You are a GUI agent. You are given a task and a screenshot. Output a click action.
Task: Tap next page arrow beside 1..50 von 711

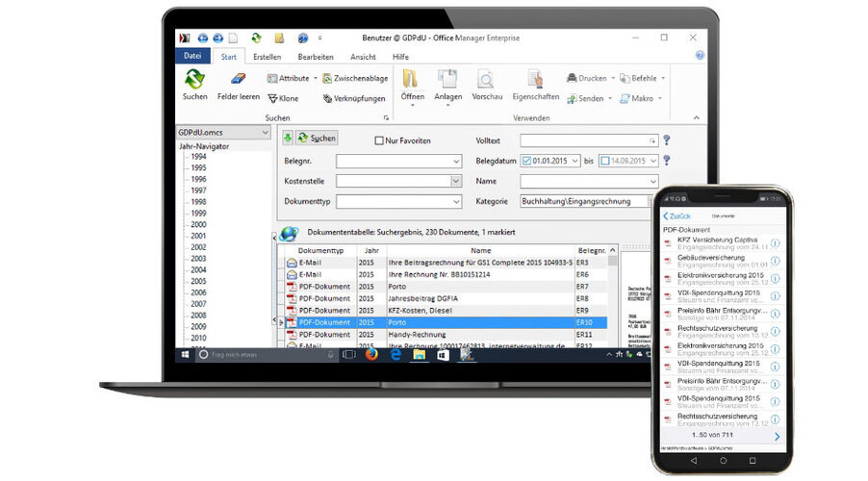click(778, 437)
